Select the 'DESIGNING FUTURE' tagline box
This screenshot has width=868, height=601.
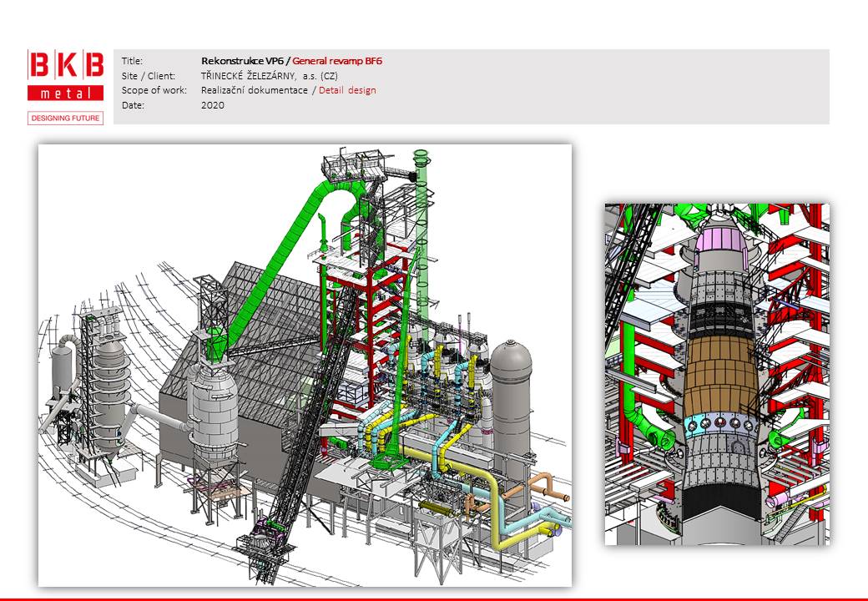pos(66,119)
